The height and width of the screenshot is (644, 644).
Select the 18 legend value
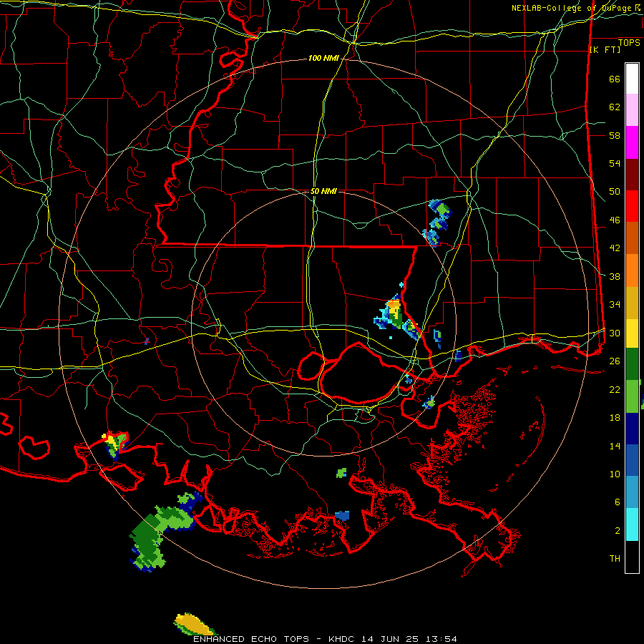click(615, 418)
